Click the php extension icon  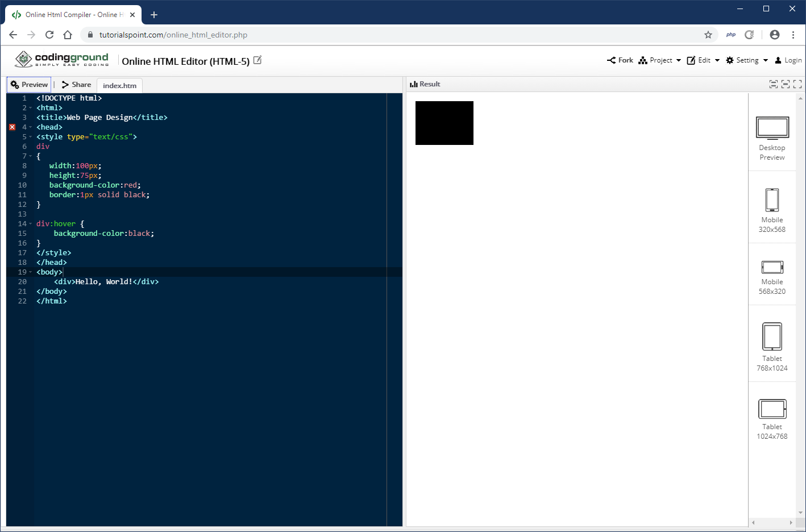click(x=731, y=35)
